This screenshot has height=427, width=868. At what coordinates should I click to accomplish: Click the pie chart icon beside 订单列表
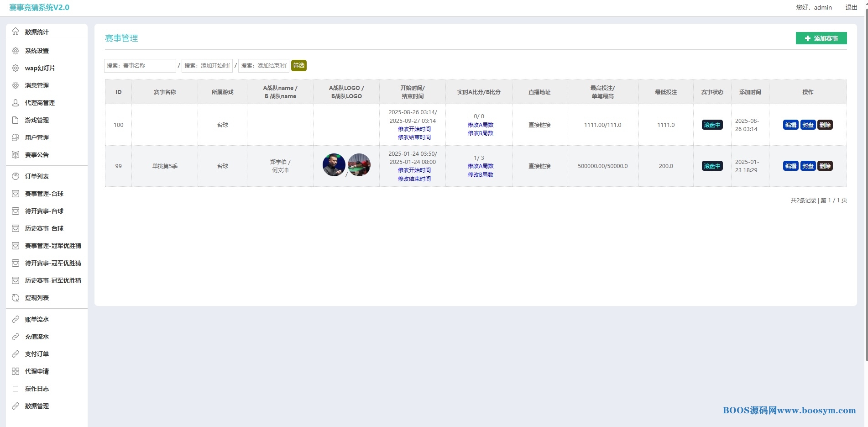coord(16,176)
